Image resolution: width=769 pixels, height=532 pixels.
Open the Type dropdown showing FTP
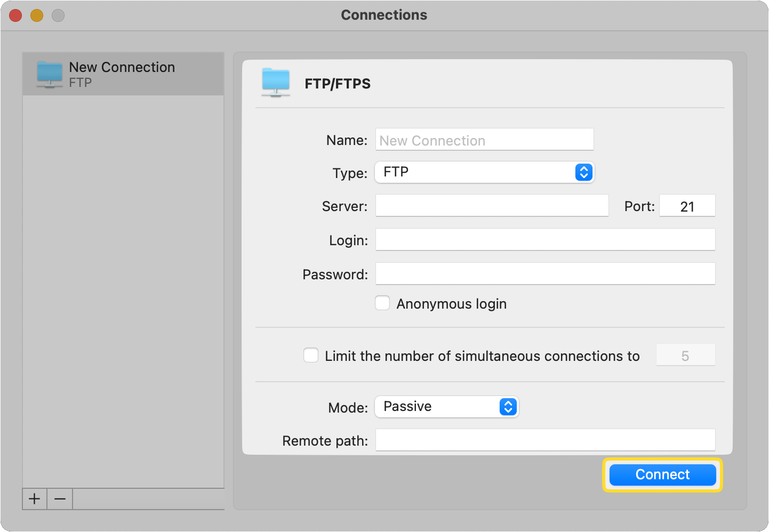pyautogui.click(x=475, y=172)
